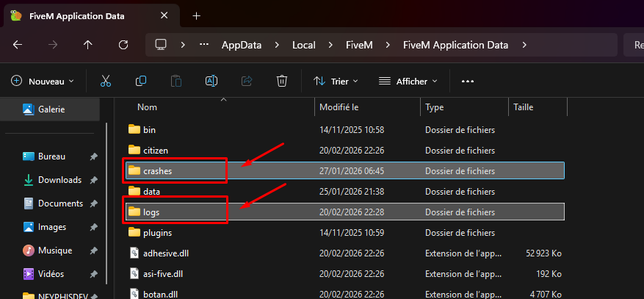Open the three-dots more options menu
This screenshot has height=299, width=644.
coord(468,81)
